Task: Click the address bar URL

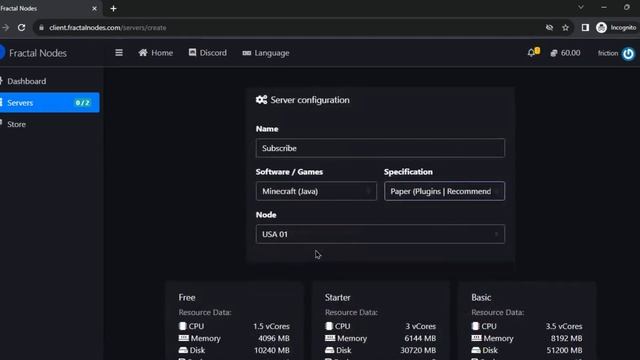Action: click(x=108, y=28)
